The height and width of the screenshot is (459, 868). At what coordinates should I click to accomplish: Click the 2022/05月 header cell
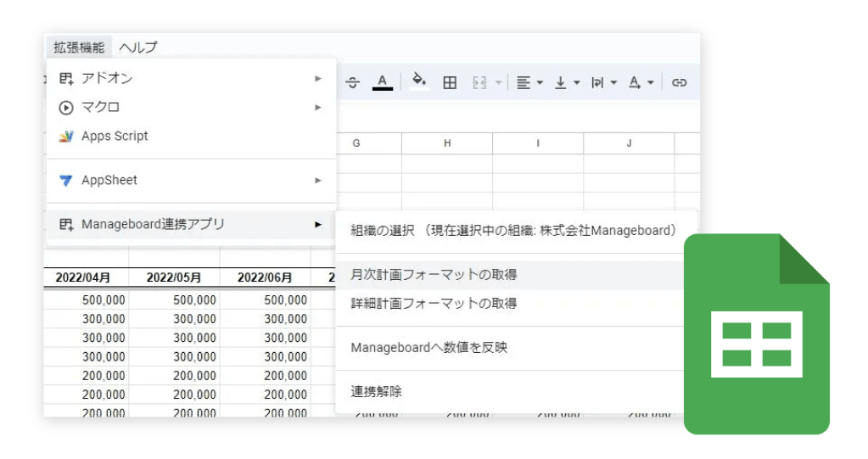coord(174,277)
